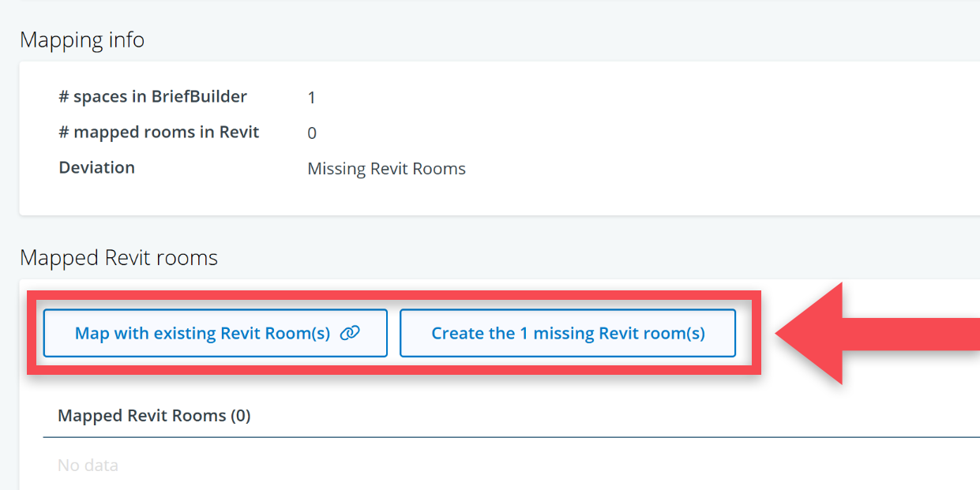
Task: Click the 'Missing Revit Rooms' deviation value
Action: click(386, 169)
